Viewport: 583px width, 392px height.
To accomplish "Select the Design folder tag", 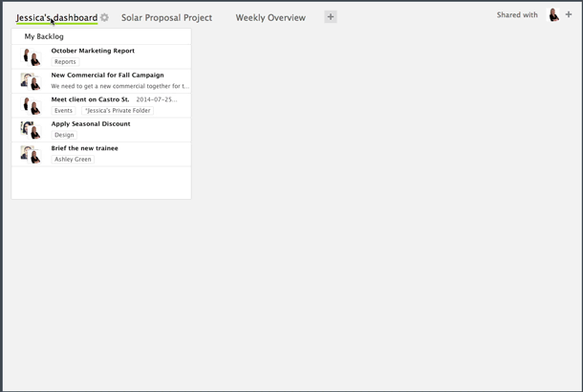I will click(64, 135).
